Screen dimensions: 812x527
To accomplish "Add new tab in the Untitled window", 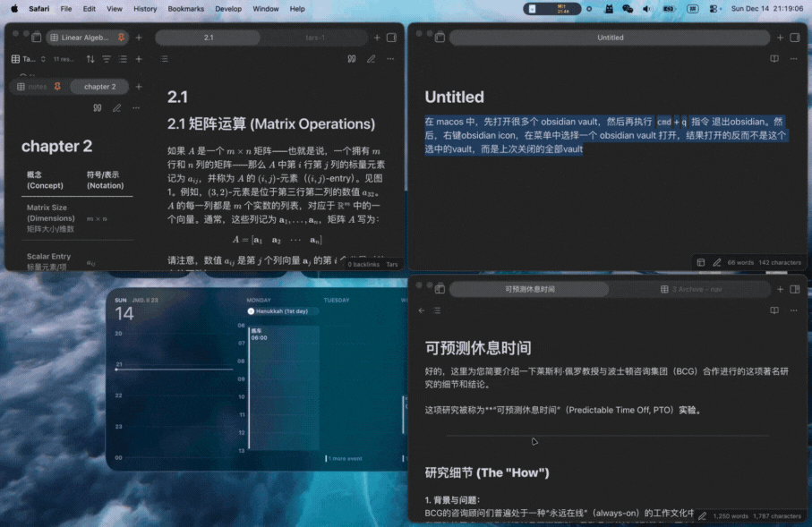I will 778,38.
